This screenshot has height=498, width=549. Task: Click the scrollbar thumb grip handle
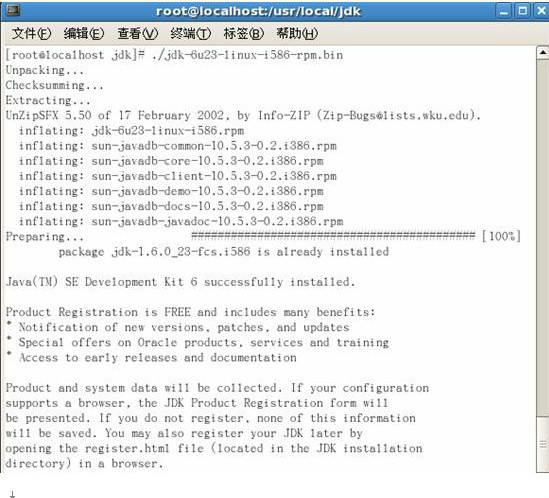click(x=542, y=444)
